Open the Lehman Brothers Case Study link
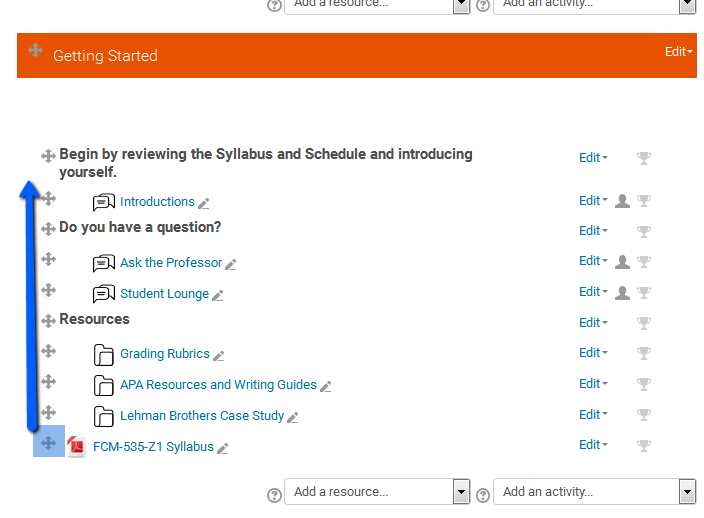704x518 pixels. pyautogui.click(x=202, y=416)
